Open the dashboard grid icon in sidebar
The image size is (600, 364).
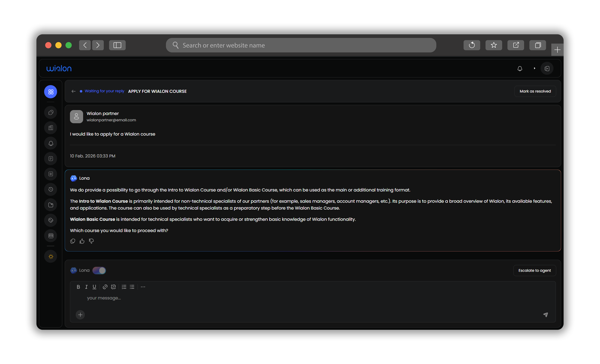(x=51, y=92)
